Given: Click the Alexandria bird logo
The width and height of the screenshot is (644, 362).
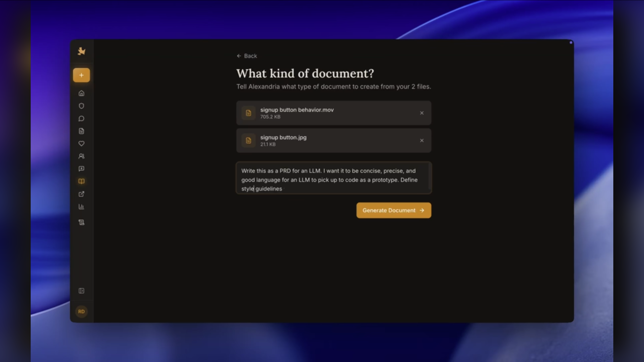Looking at the screenshot, I should (81, 52).
